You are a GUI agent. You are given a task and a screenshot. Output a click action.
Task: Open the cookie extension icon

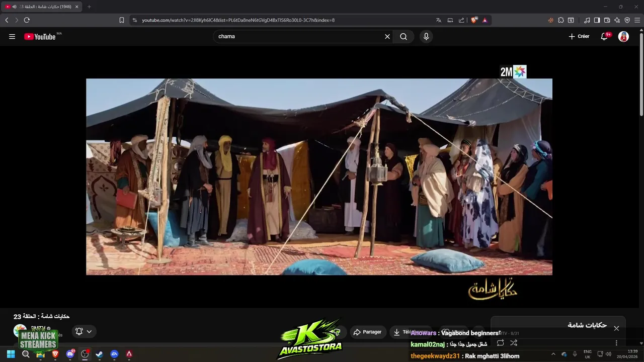[x=551, y=20]
